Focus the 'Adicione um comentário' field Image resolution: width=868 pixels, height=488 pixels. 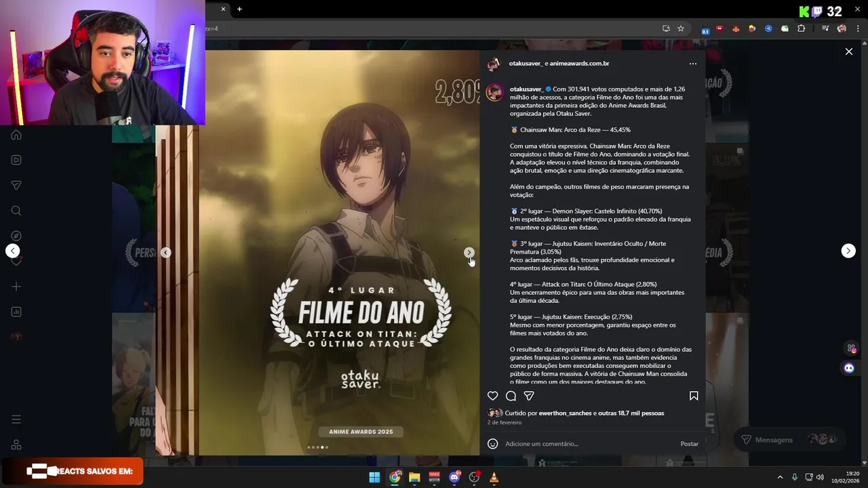pos(590,444)
